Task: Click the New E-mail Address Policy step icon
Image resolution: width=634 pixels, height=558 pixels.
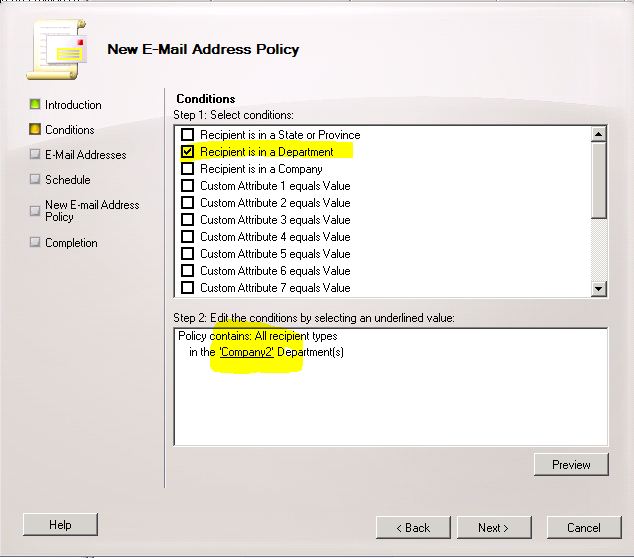Action: 35,211
